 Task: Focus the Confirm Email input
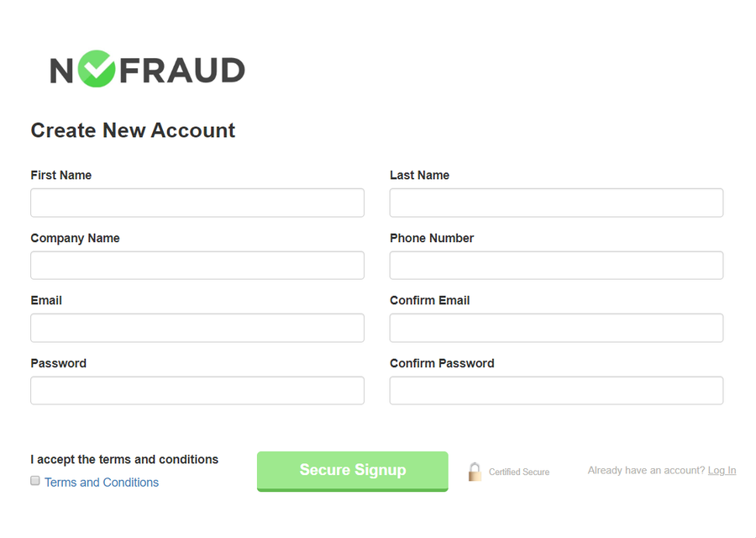click(556, 328)
